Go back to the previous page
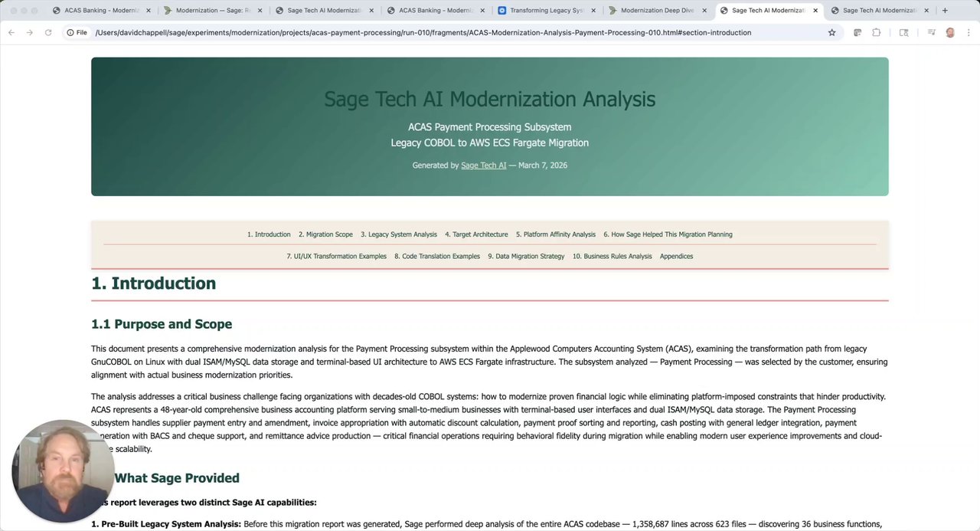 pos(11,33)
